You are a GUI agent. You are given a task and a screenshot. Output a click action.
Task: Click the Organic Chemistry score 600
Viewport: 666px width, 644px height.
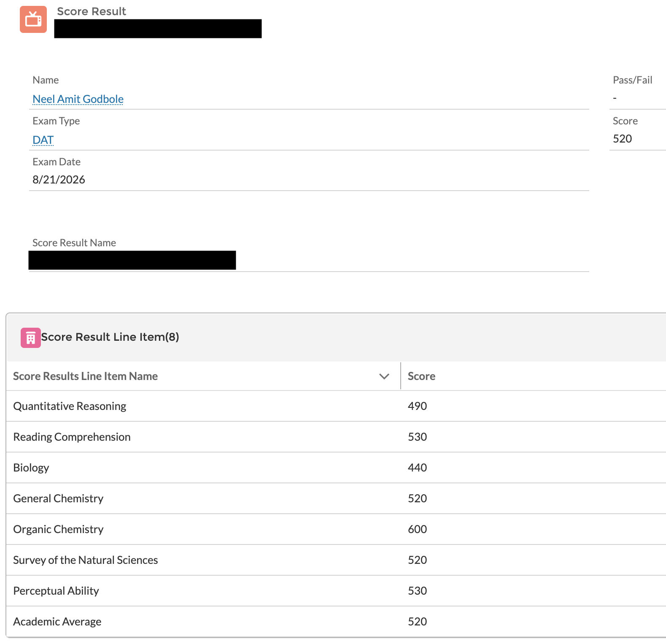pyautogui.click(x=417, y=529)
